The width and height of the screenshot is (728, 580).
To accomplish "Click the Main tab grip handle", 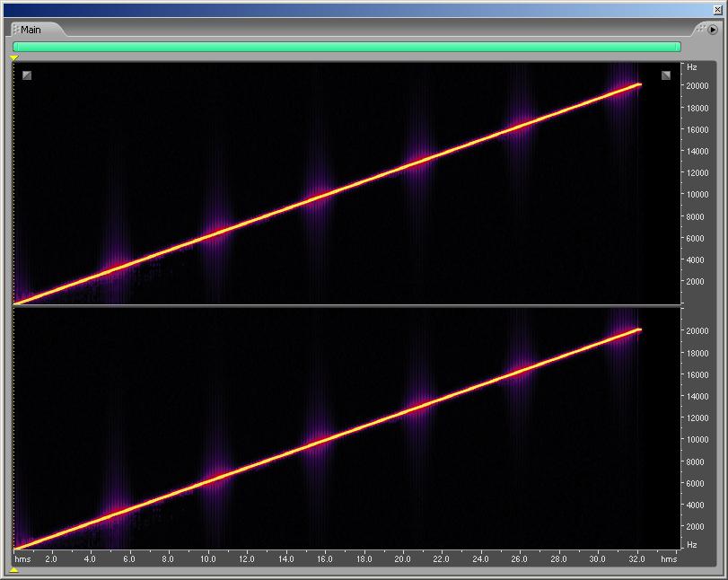I will (15, 30).
